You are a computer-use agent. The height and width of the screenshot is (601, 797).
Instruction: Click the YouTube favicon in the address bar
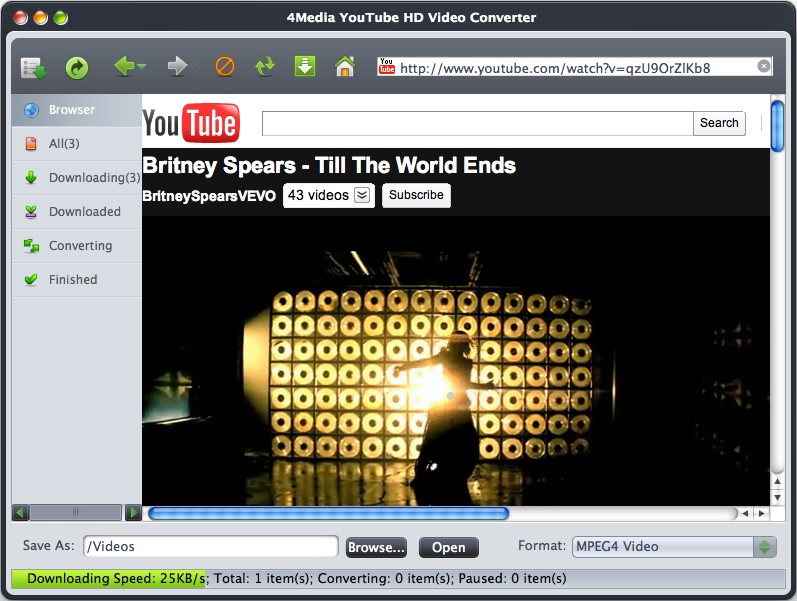pyautogui.click(x=386, y=67)
